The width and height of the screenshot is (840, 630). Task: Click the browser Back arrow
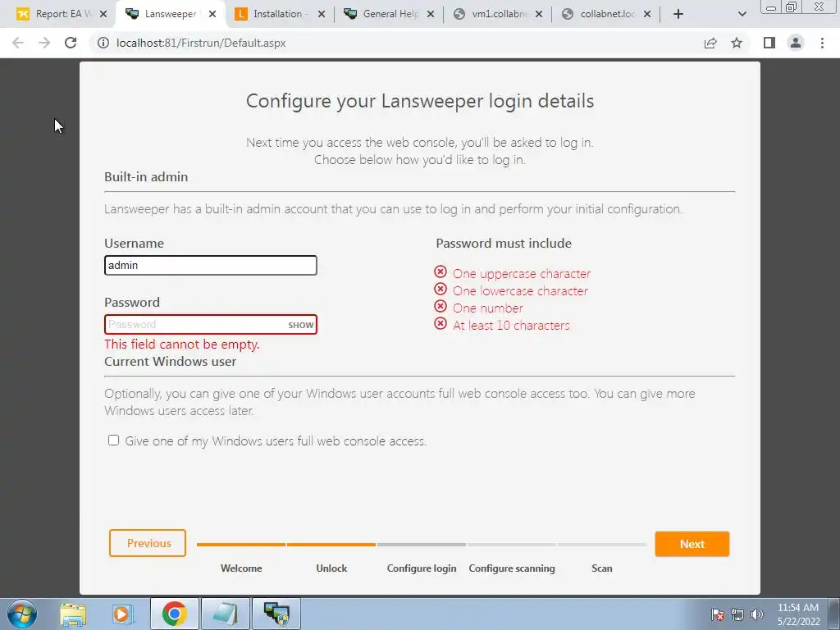coord(18,43)
